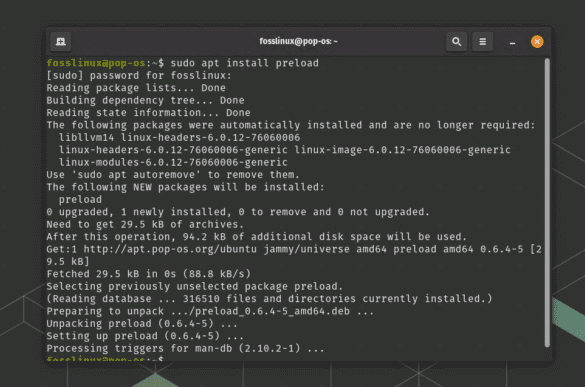Screen dimensions: 585x387
Task: Minimize the terminal window
Action: tap(512, 42)
